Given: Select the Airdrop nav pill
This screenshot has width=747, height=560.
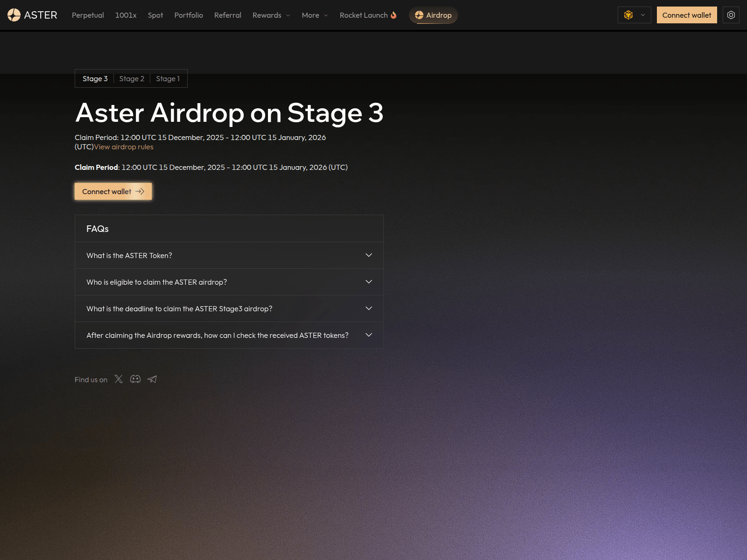Looking at the screenshot, I should [x=433, y=15].
